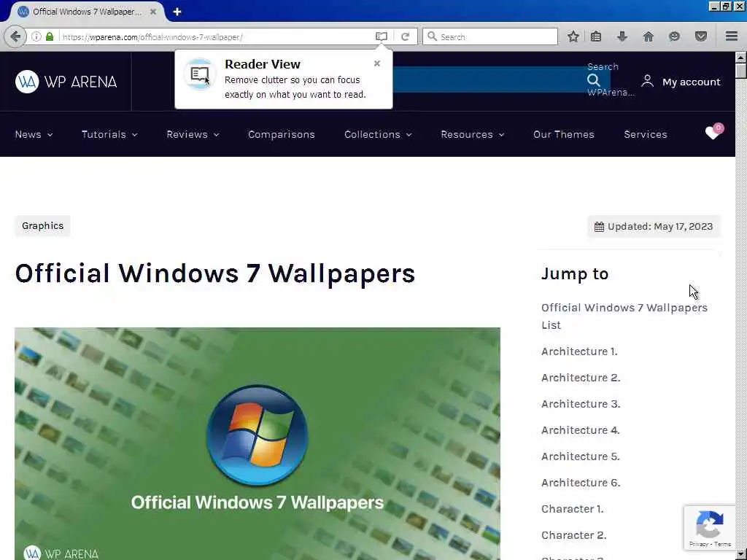Bookmark this page with star icon

(x=573, y=36)
